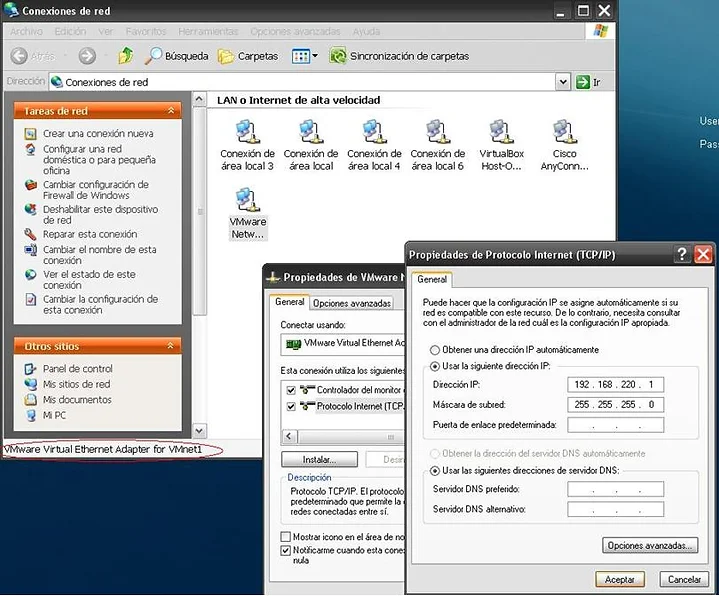Click Ir go button next to address bar
This screenshot has height=596, width=719.
(588, 83)
